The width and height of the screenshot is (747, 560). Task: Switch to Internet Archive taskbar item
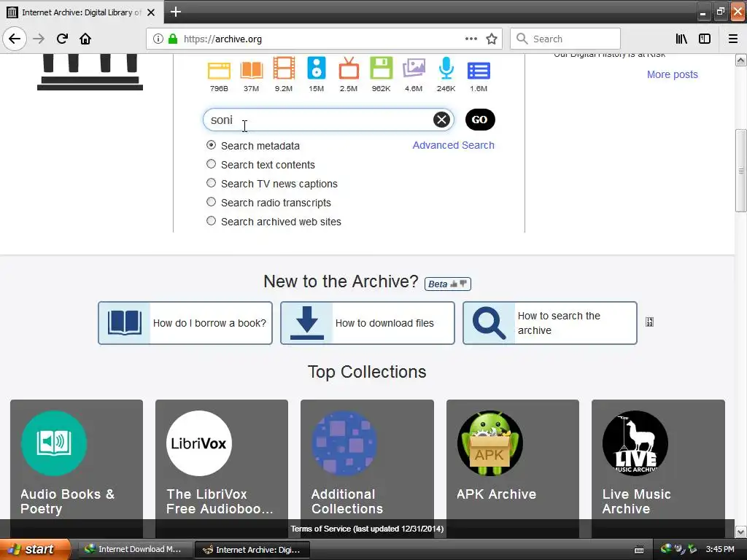(252, 550)
